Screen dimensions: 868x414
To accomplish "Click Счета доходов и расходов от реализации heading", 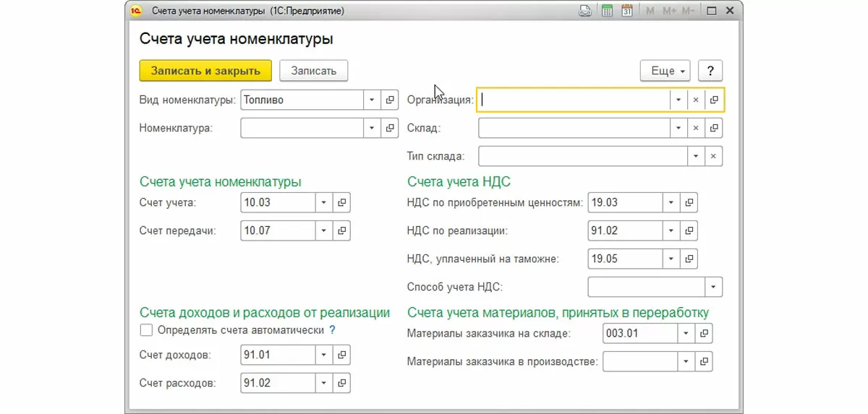I will coord(265,313).
